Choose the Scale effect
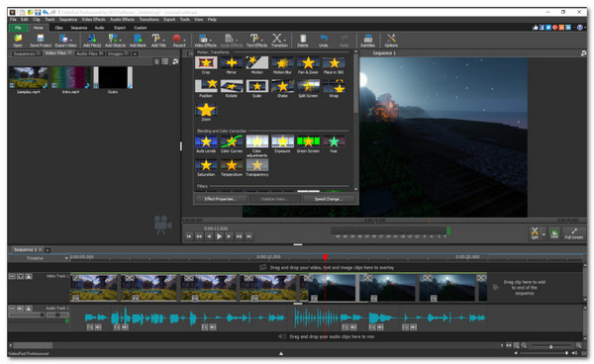Image resolution: width=594 pixels, height=364 pixels. 256,89
